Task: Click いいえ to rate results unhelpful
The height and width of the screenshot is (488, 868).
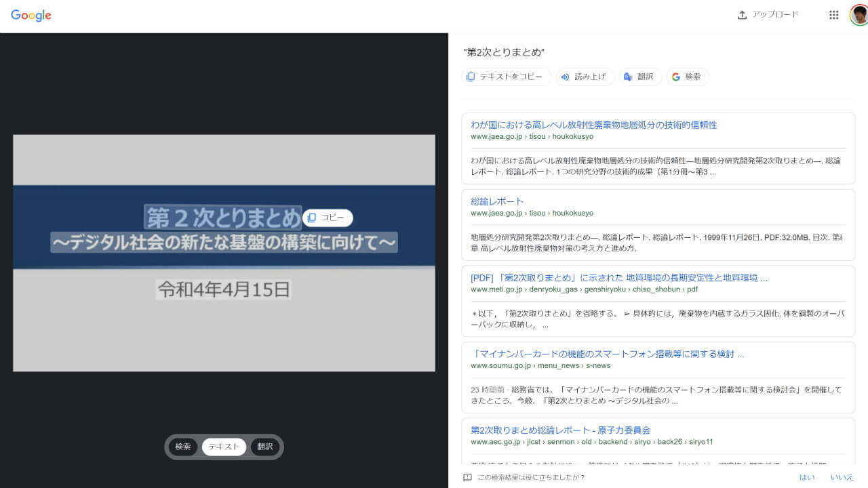Action: [841, 476]
